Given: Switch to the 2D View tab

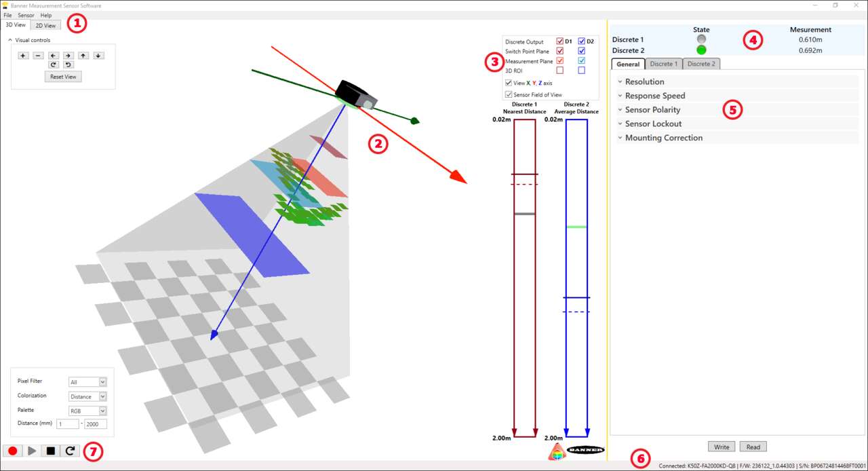Looking at the screenshot, I should (45, 26).
